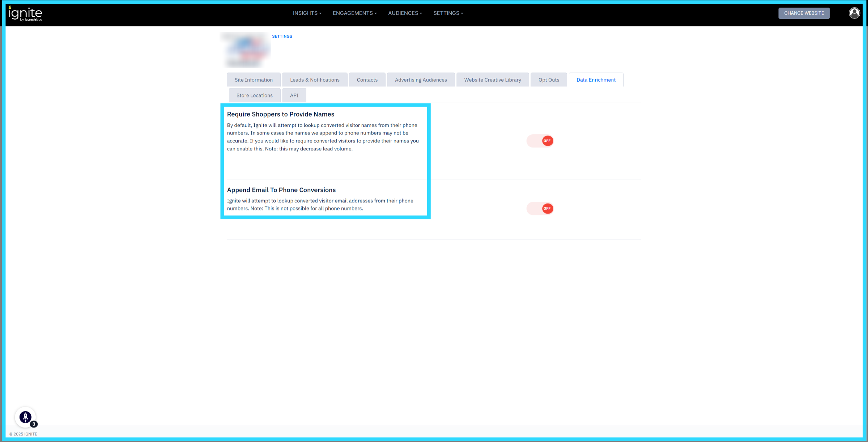Open the Leads & Notifications tab
Screen dimensions: 868x442
tap(315, 80)
